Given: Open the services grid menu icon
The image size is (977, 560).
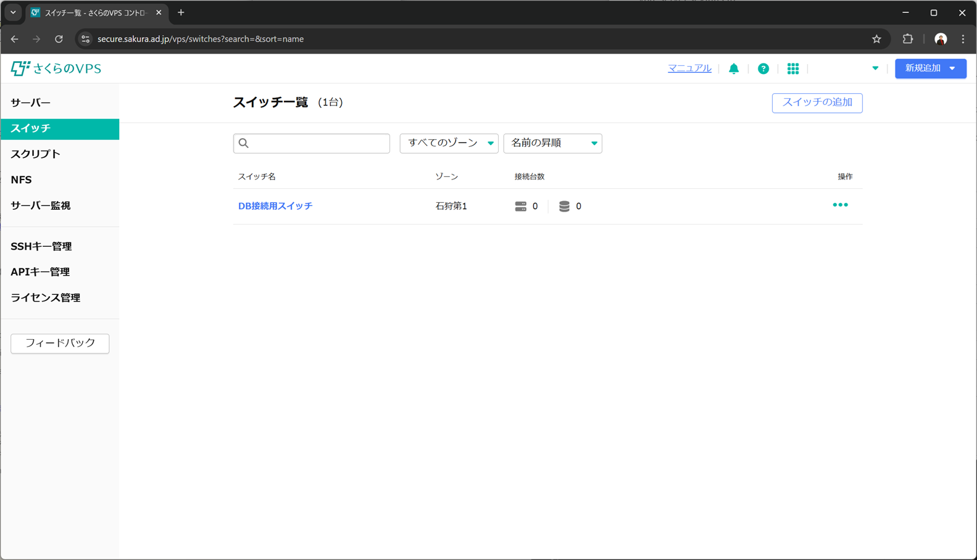Looking at the screenshot, I should click(x=793, y=68).
